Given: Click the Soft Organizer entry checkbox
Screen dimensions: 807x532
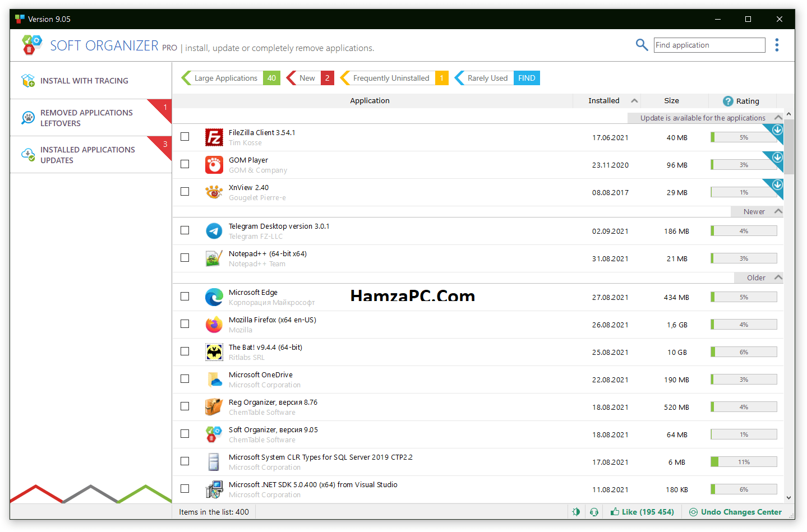Looking at the screenshot, I should coord(185,434).
